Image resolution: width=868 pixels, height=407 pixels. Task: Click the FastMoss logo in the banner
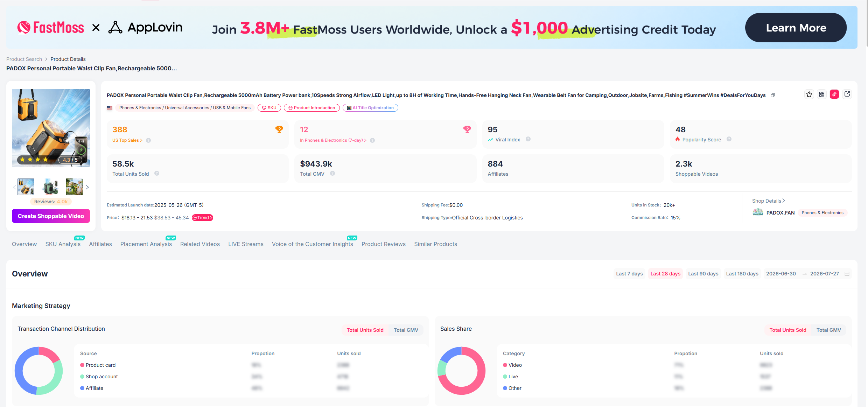[x=51, y=27]
